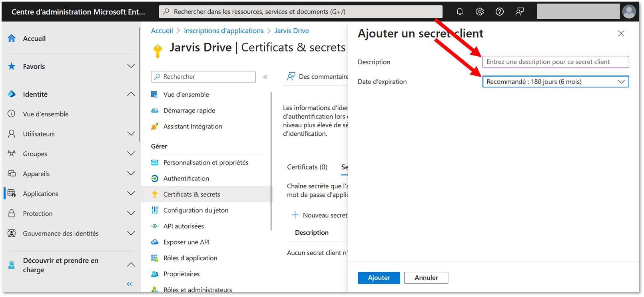Expand Gouvernance des identités chevron
The width and height of the screenshot is (644, 297).
pyautogui.click(x=131, y=233)
